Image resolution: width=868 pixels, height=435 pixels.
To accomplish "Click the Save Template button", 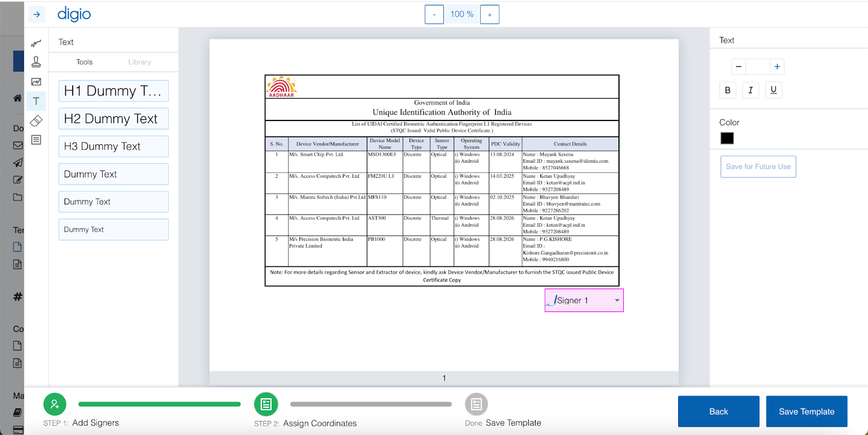I will pyautogui.click(x=807, y=412).
